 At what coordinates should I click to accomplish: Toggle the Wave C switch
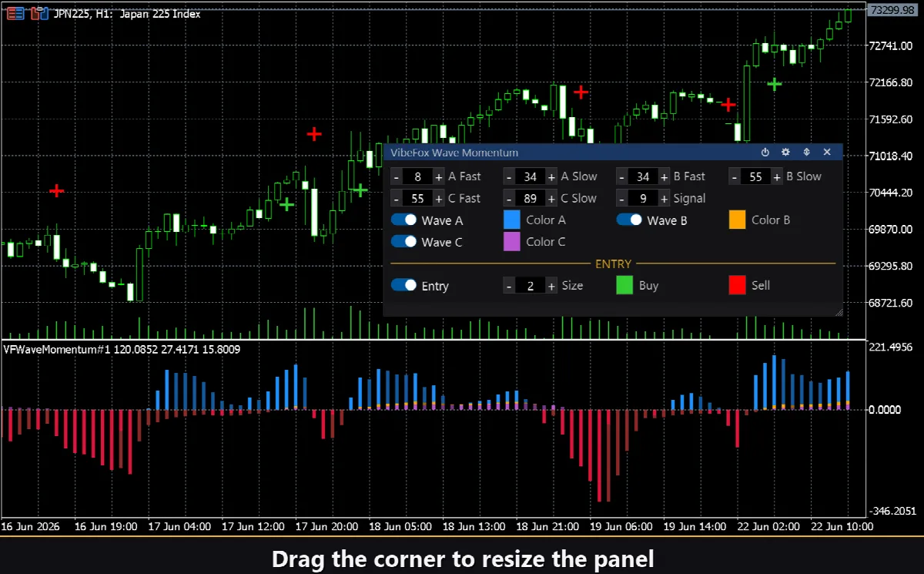click(x=403, y=242)
